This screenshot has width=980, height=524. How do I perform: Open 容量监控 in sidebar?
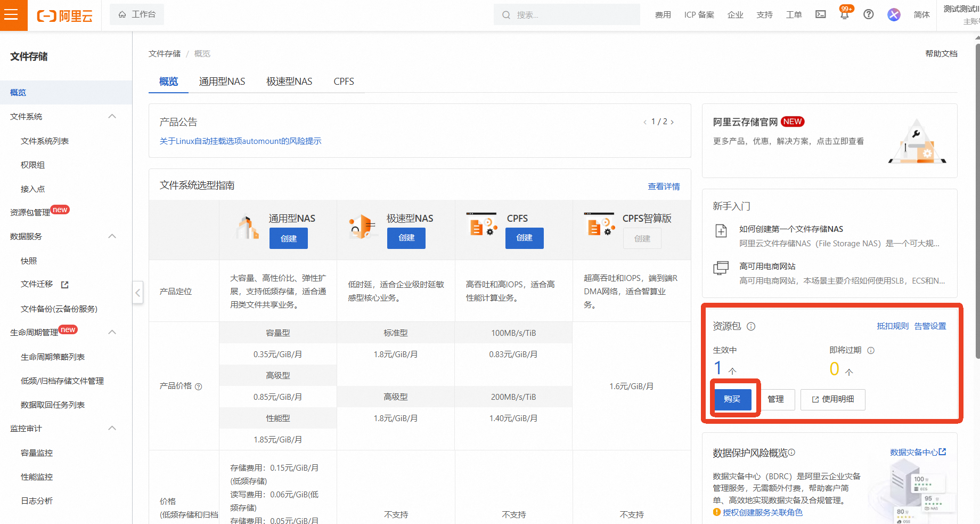[x=37, y=453]
